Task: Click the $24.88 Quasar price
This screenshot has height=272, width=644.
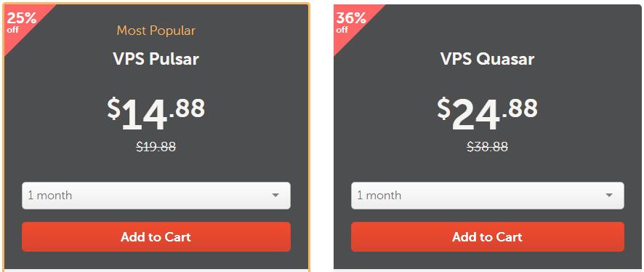Action: (488, 113)
